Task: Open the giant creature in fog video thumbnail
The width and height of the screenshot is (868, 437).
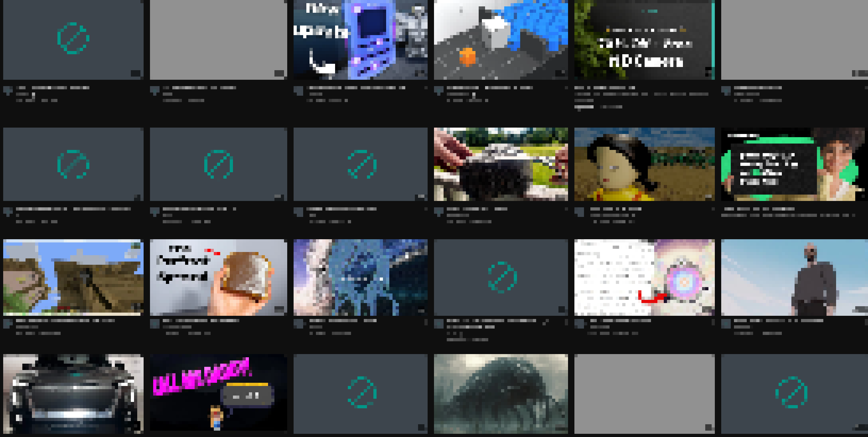Action: [x=501, y=394]
